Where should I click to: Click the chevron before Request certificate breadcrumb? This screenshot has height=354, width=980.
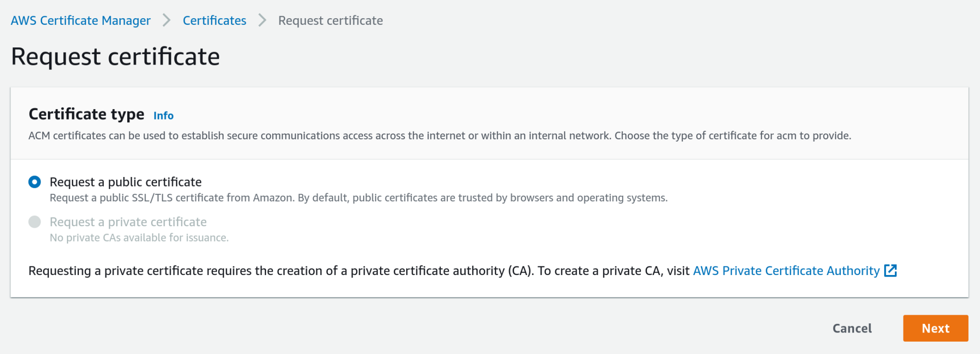pos(262,20)
